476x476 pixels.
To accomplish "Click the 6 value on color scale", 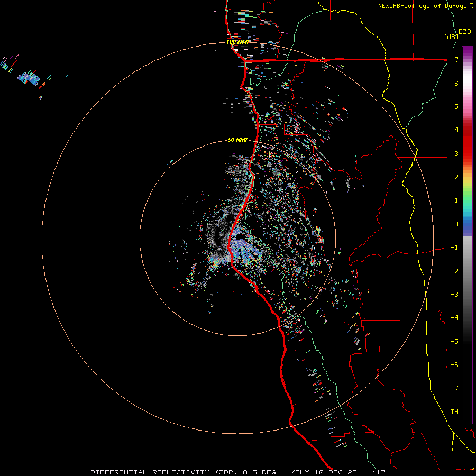I will pyautogui.click(x=456, y=83).
